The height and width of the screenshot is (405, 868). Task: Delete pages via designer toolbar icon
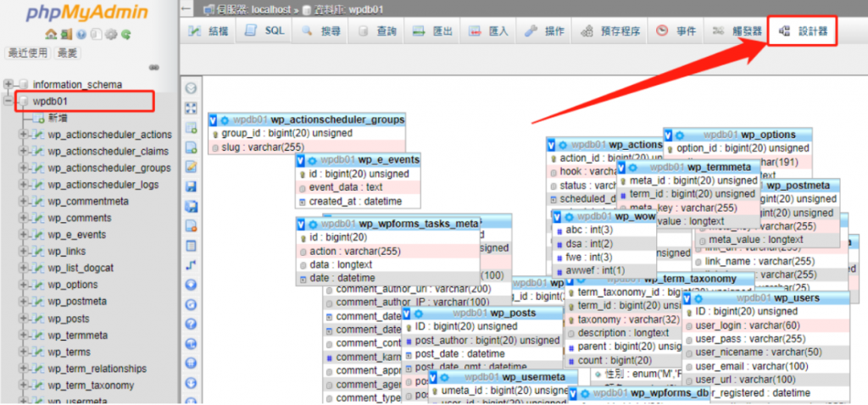click(x=191, y=225)
